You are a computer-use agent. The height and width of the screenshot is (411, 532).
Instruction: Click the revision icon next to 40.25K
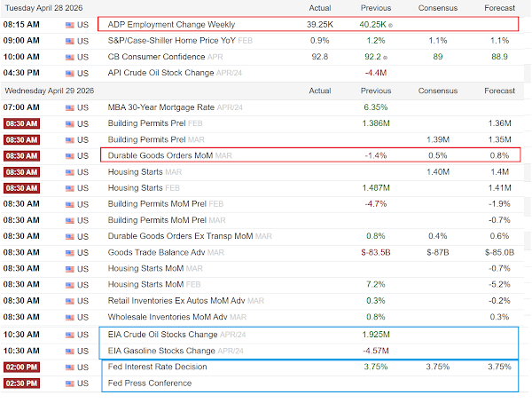(390, 26)
